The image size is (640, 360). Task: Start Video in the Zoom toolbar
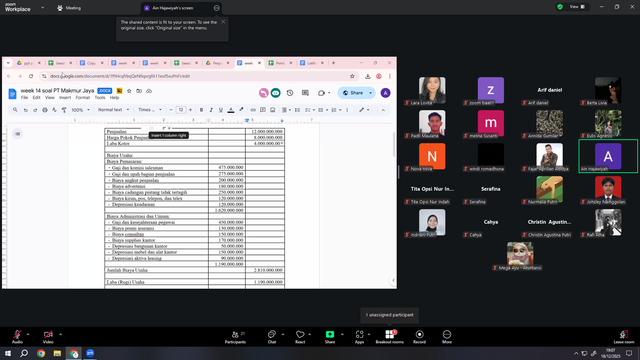[48, 336]
